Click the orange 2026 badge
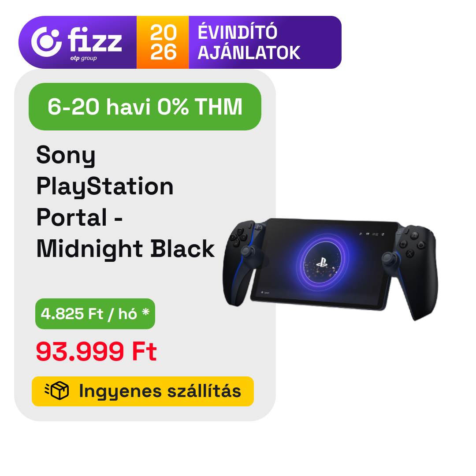The image size is (476, 476). 163,42
